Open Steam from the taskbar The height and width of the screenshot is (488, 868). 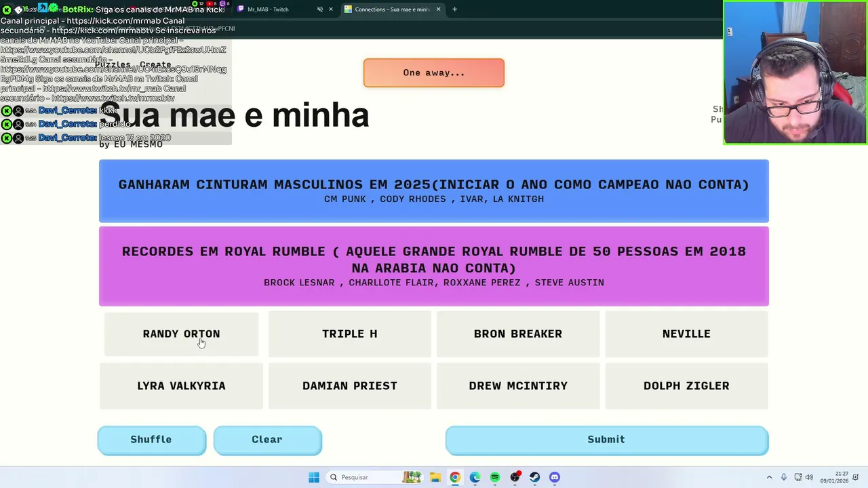click(534, 477)
